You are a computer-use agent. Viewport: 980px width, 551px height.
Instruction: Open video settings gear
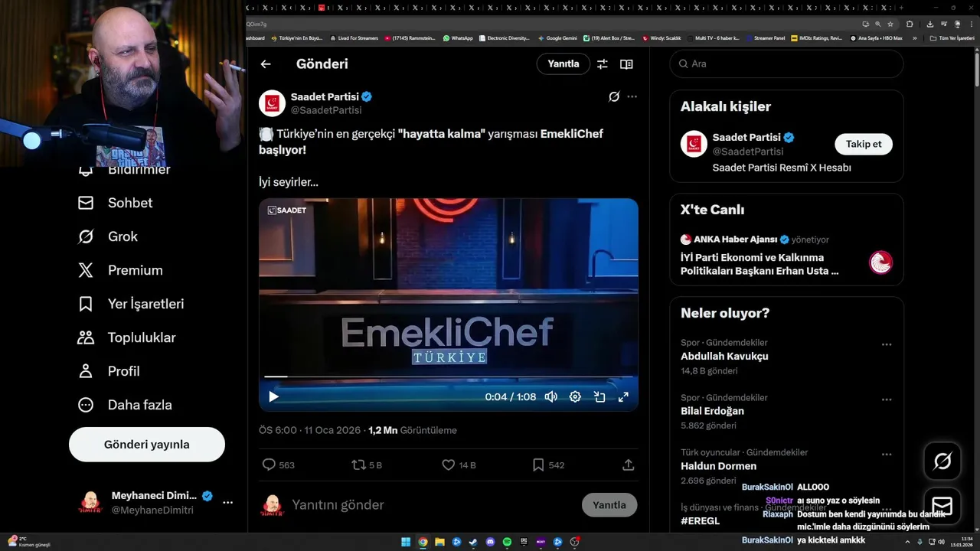(x=575, y=396)
